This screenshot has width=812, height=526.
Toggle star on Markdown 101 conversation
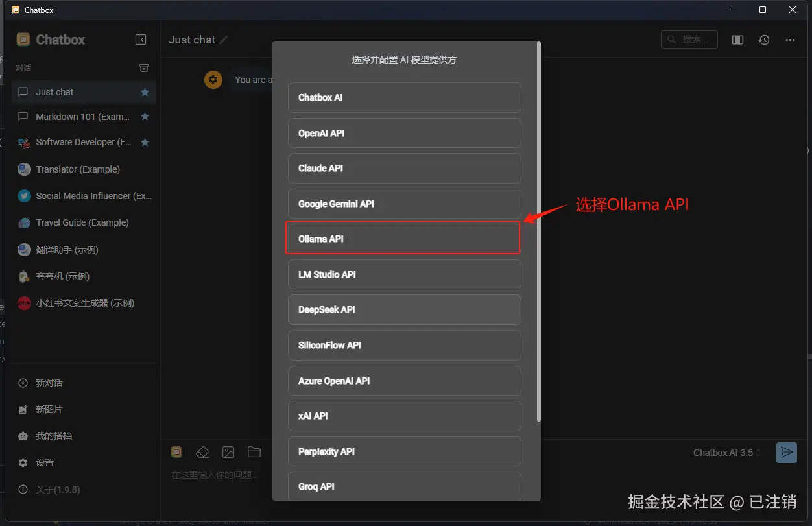(x=145, y=117)
